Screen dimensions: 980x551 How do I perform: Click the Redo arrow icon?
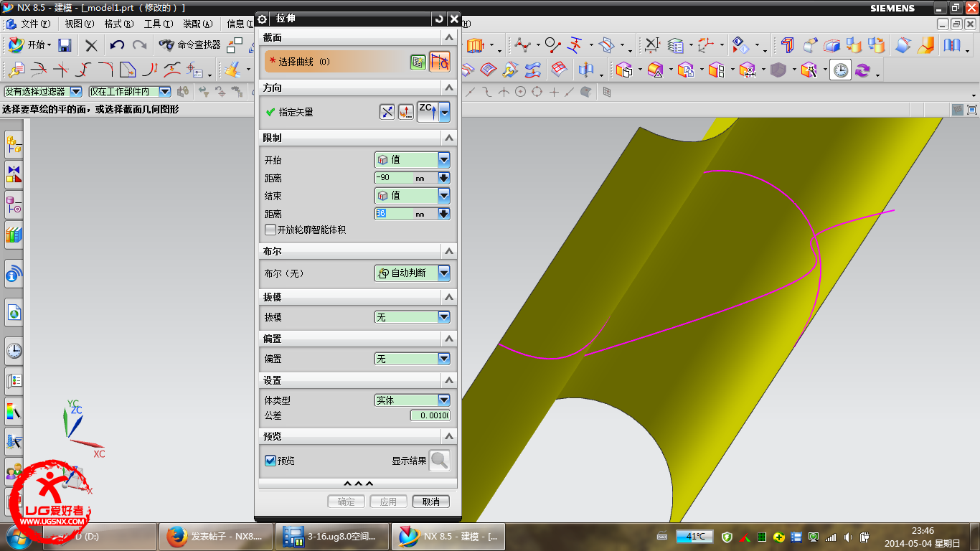coord(140,45)
